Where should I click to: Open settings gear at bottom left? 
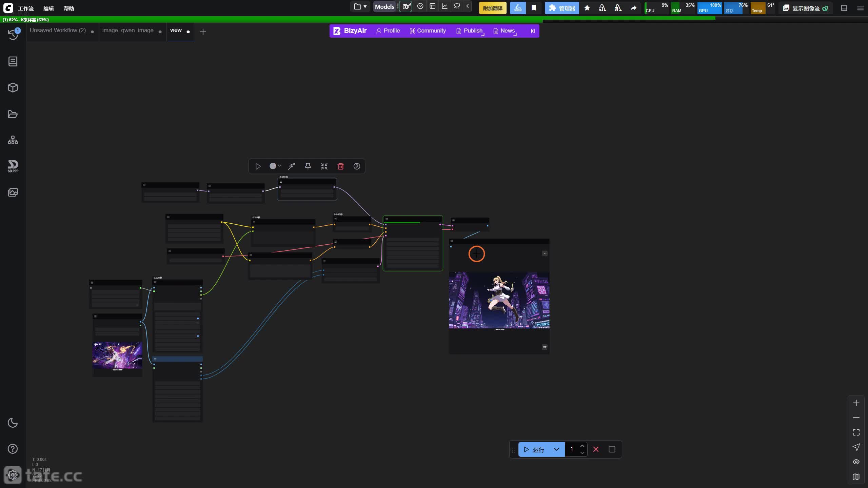point(13,475)
